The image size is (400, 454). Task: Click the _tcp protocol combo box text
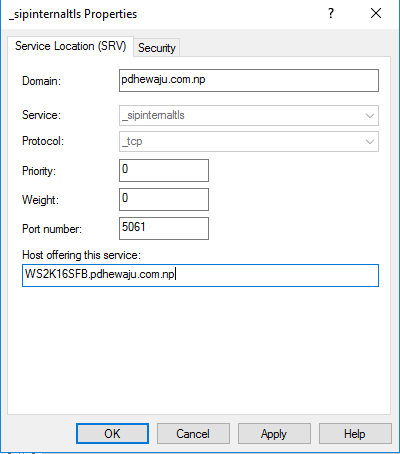(x=132, y=141)
